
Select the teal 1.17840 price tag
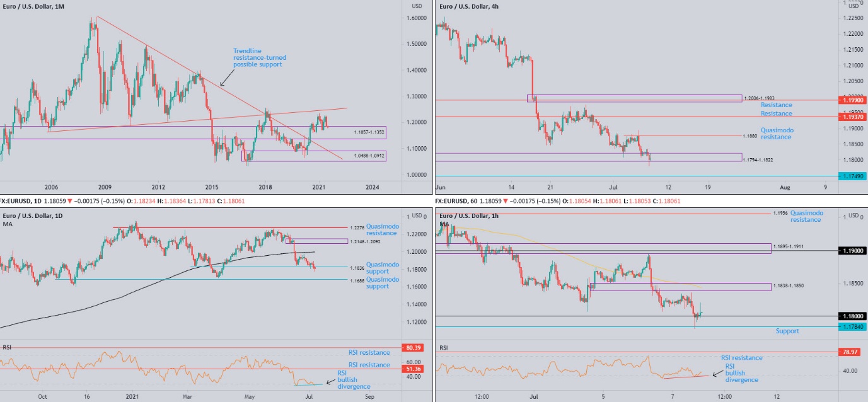click(854, 326)
